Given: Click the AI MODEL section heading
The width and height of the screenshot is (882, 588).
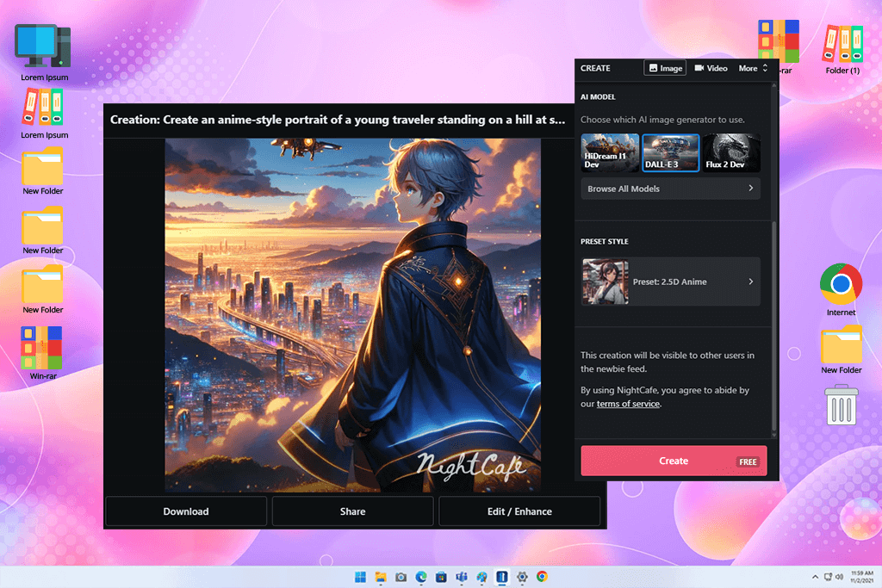Looking at the screenshot, I should pyautogui.click(x=598, y=96).
